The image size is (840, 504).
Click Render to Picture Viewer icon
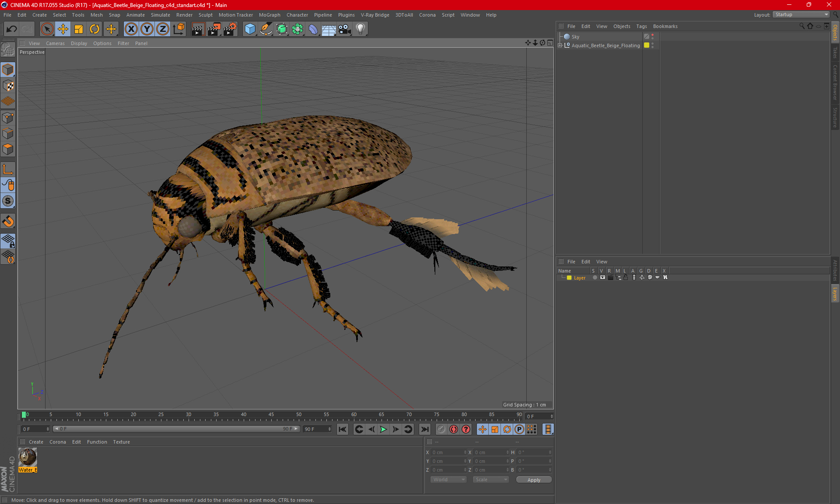(x=214, y=29)
